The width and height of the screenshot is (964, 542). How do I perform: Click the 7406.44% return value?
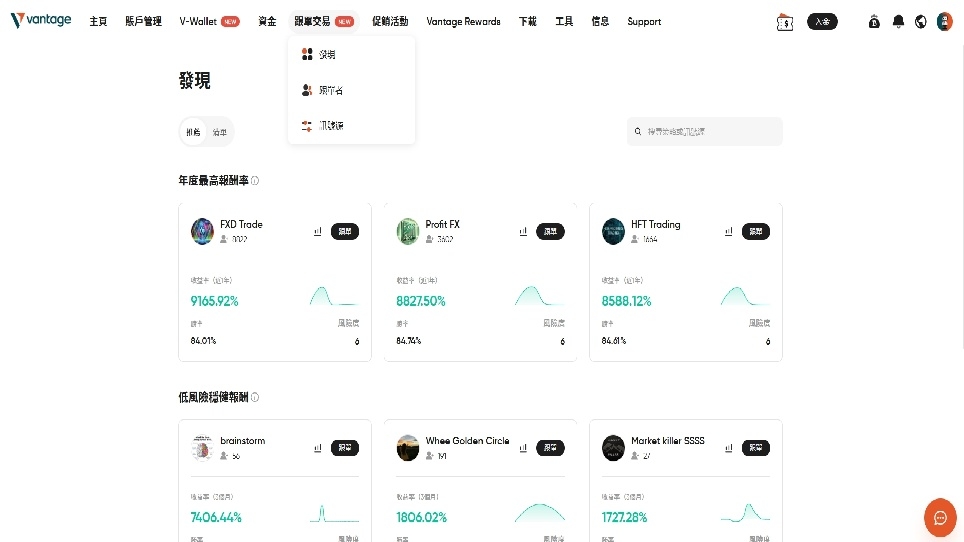pyautogui.click(x=216, y=517)
